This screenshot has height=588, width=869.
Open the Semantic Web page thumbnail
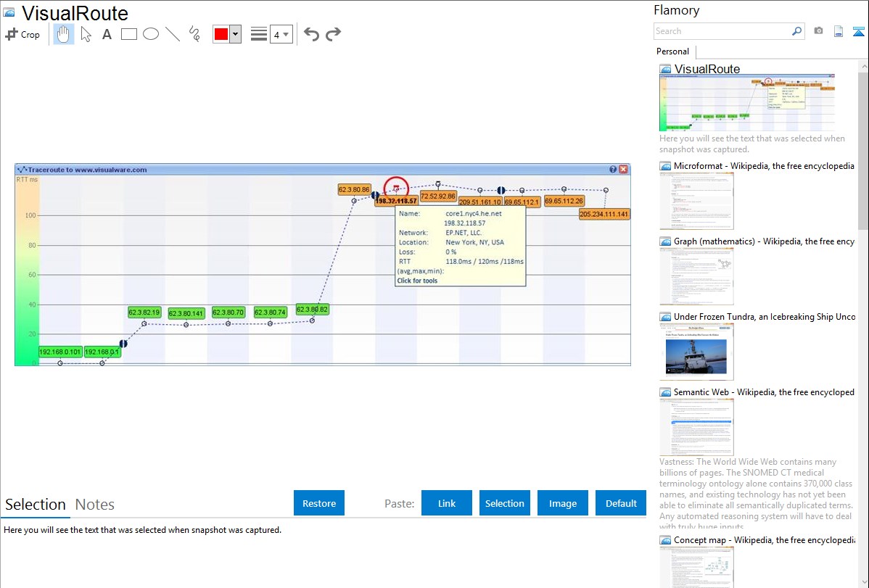[696, 427]
